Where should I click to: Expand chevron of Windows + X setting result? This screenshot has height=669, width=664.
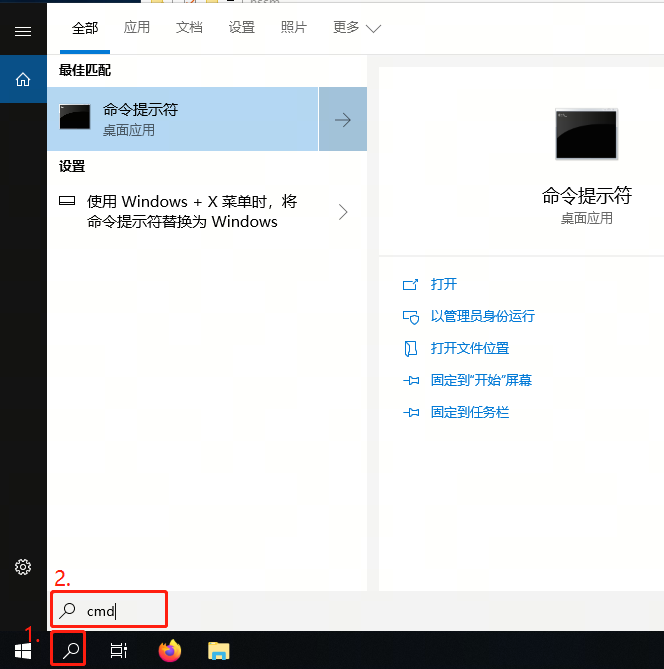(x=343, y=212)
